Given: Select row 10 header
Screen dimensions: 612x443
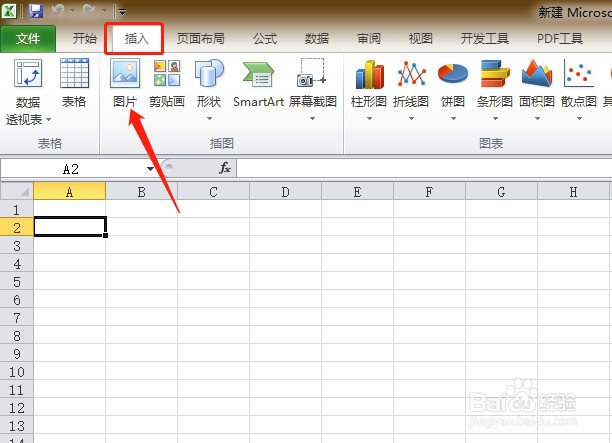Looking at the screenshot, I should tap(16, 371).
